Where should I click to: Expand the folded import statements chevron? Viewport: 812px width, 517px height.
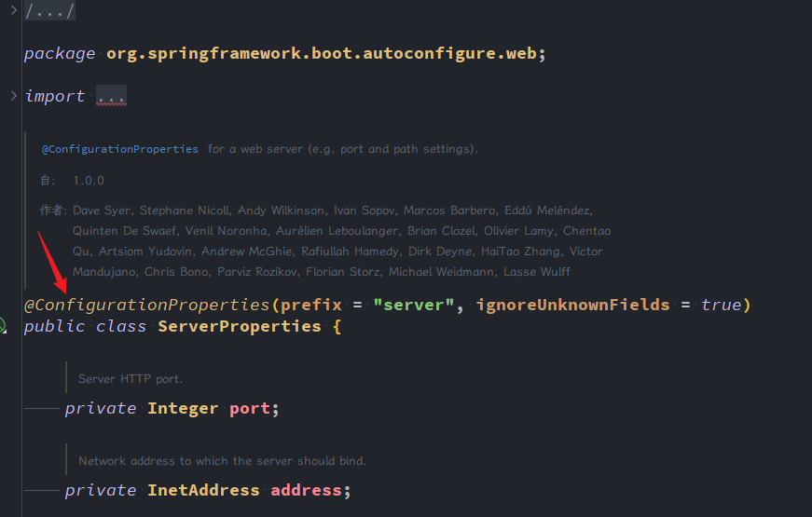tap(13, 96)
